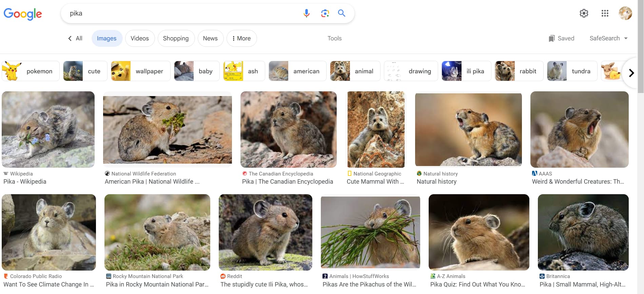This screenshot has height=294, width=644.
Task: Open Britannica pika image
Action: tap(583, 232)
